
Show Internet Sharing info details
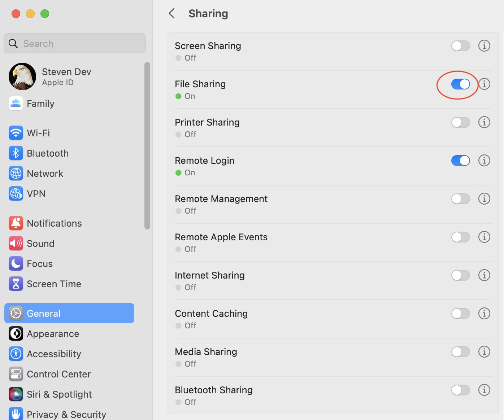(484, 275)
